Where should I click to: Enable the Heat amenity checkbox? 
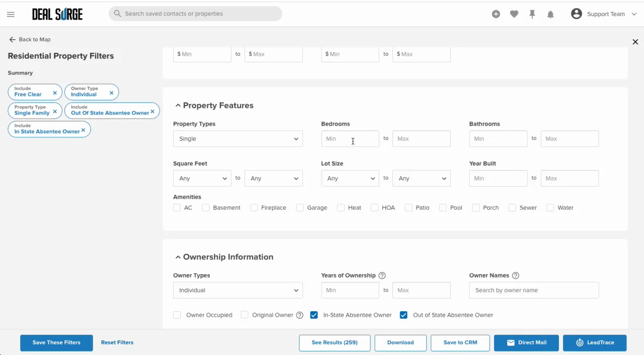click(341, 208)
